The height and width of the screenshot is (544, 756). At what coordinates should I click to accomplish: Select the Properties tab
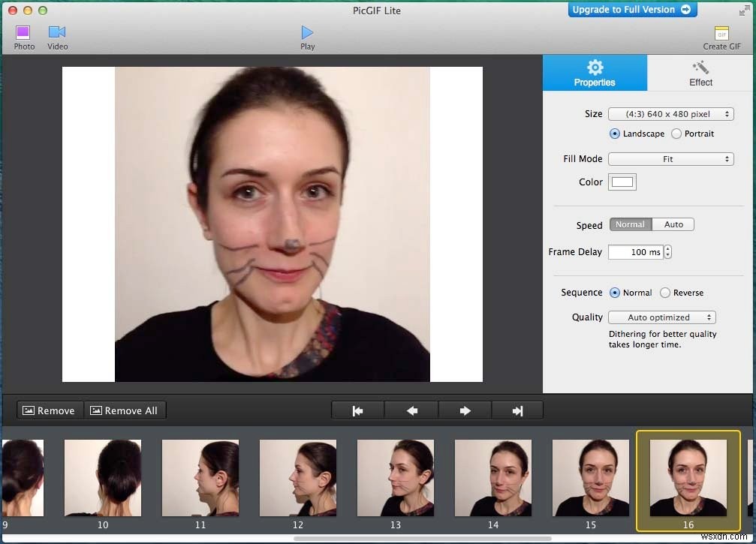coord(595,73)
